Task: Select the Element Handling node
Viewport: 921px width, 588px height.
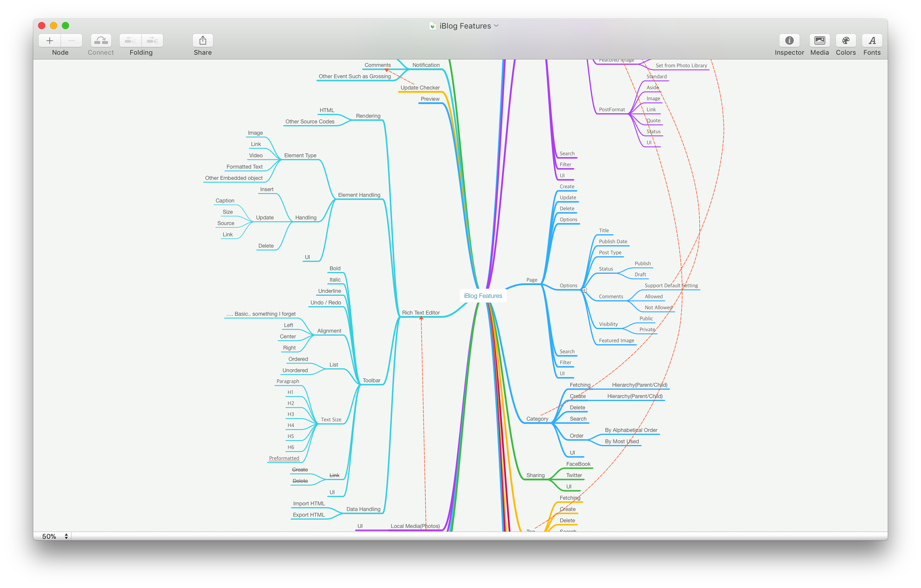Action: [x=359, y=195]
